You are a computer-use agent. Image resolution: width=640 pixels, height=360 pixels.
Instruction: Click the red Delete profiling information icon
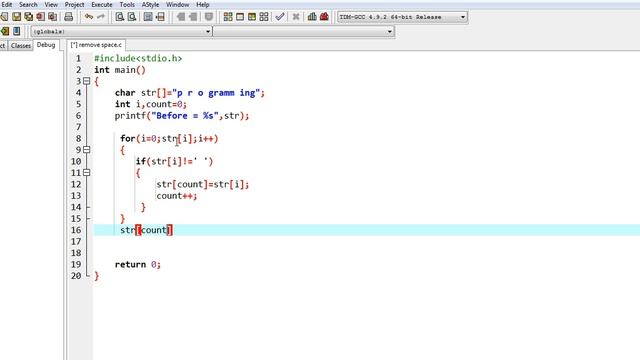[324, 17]
